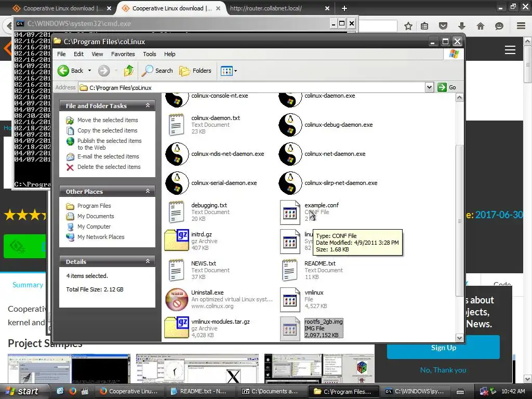Select the colinux-daemon.txt file icon
532x399 pixels.
coord(177,125)
